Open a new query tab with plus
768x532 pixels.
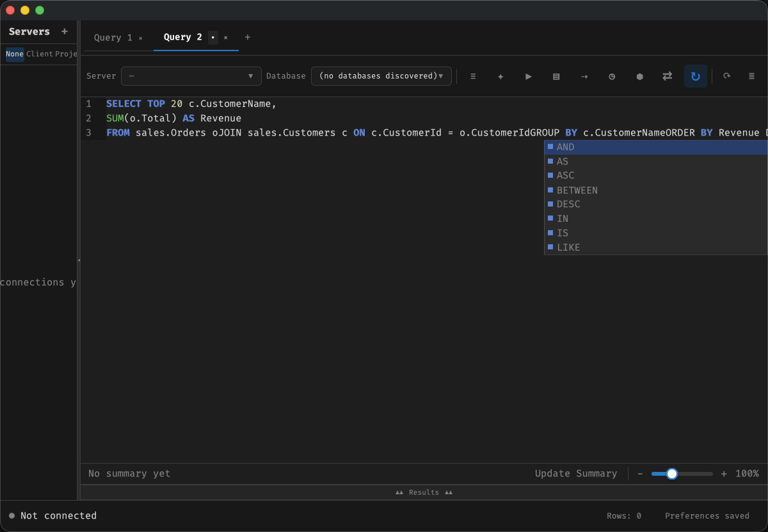248,37
